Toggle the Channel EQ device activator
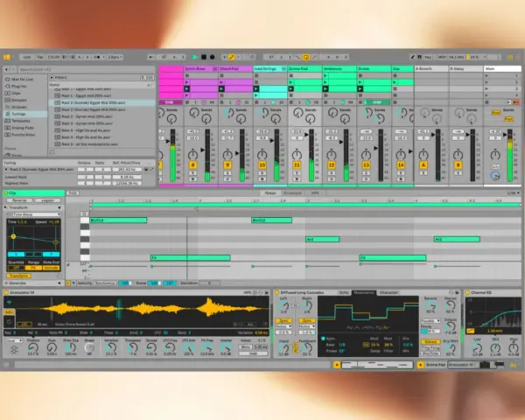The image size is (525, 420). click(x=467, y=293)
